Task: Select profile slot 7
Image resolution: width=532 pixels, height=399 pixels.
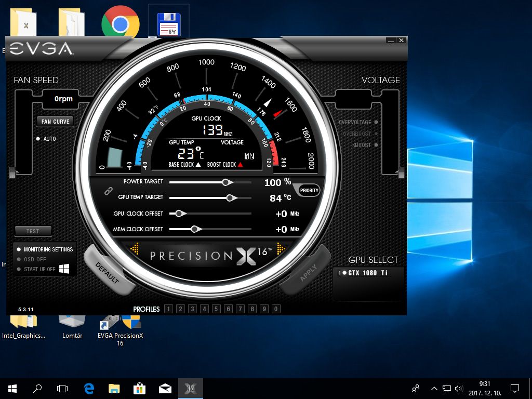Action: [x=240, y=309]
